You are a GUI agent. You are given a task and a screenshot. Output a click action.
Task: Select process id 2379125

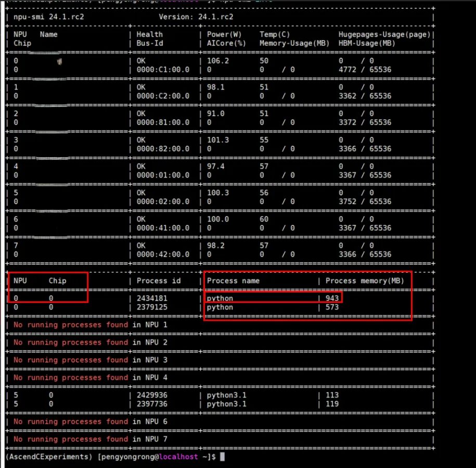152,307
